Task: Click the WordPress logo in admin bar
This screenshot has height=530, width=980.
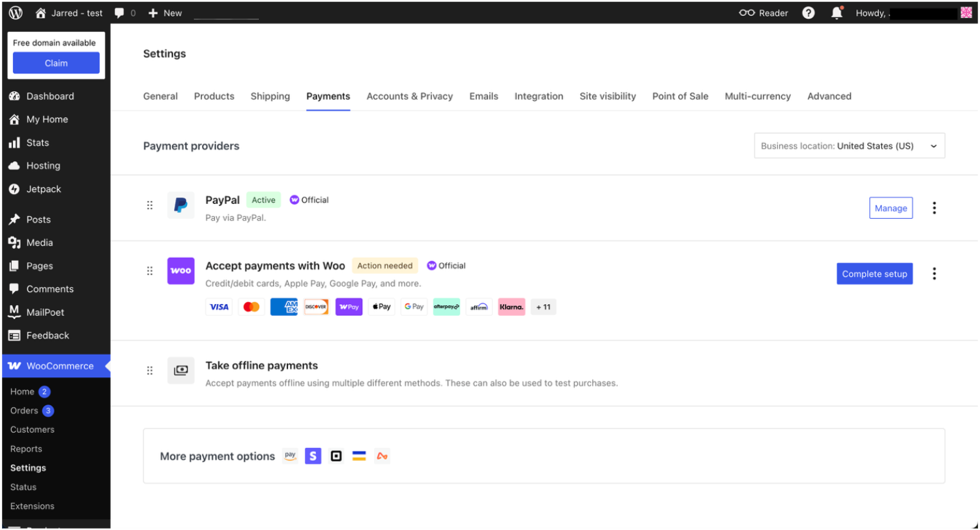Action: 16,13
